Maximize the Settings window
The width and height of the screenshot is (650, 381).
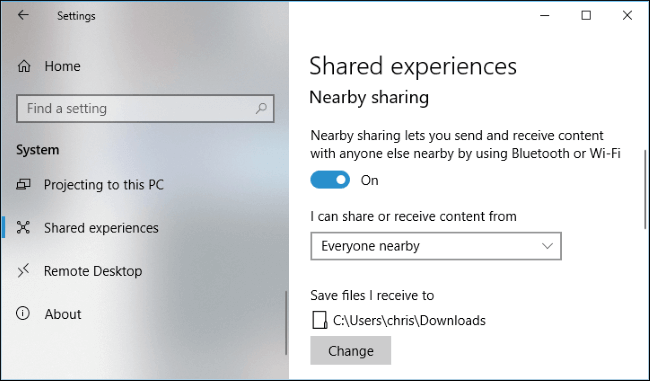coord(586,15)
